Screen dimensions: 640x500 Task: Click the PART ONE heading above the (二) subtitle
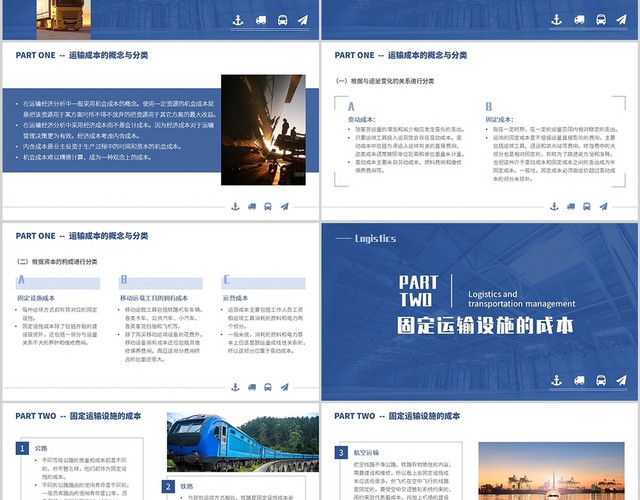click(82, 236)
